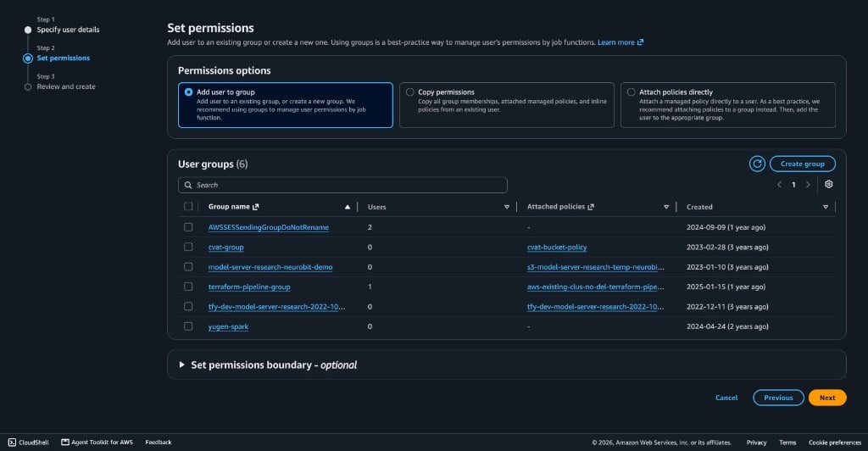Click Users column header

(x=377, y=207)
